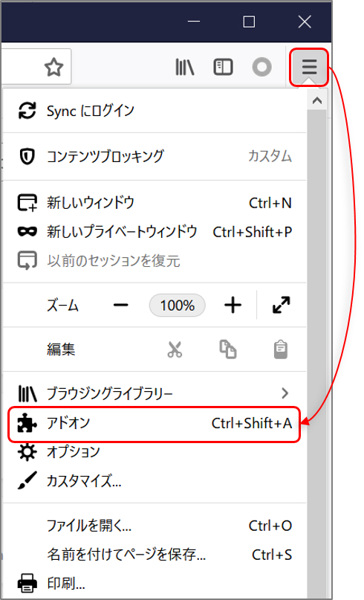The width and height of the screenshot is (364, 600).
Task: Click the paste clipboard icon
Action: coord(281,349)
